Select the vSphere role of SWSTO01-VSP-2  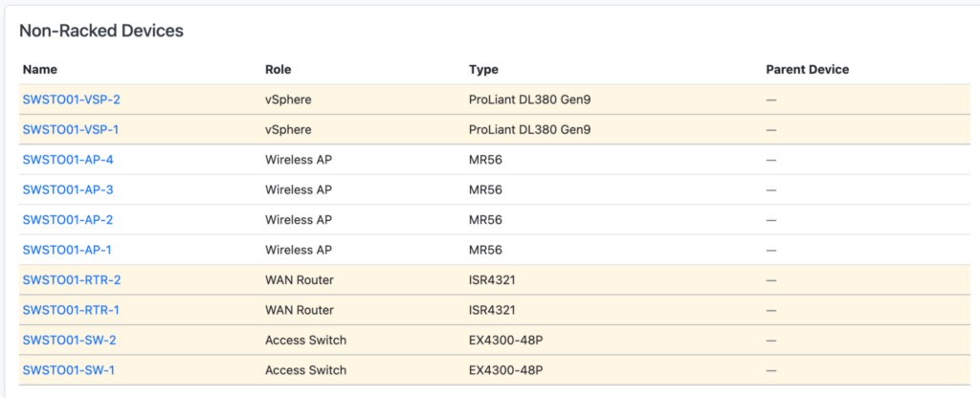click(288, 99)
